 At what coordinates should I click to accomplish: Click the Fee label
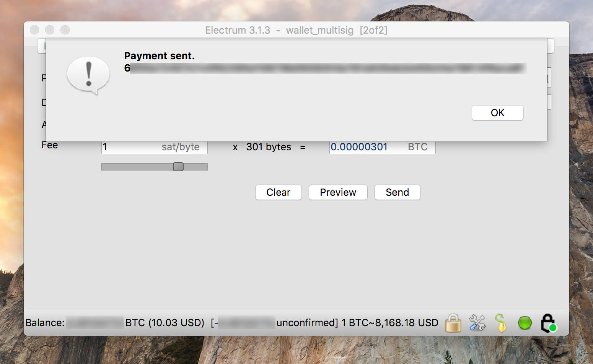point(50,145)
